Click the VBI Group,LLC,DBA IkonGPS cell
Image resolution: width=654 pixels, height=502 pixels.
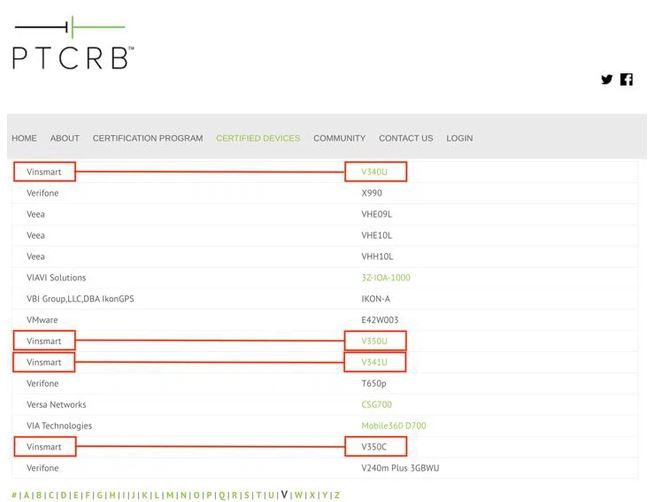(x=80, y=299)
